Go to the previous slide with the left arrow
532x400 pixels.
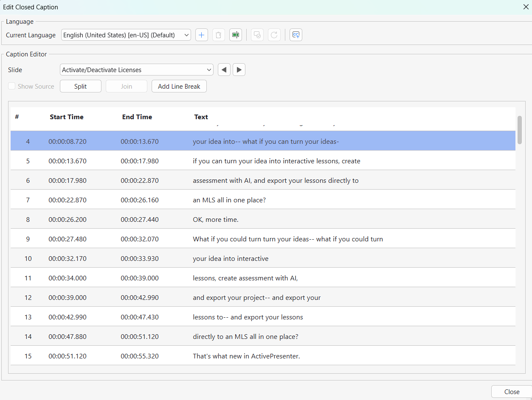[x=224, y=70]
